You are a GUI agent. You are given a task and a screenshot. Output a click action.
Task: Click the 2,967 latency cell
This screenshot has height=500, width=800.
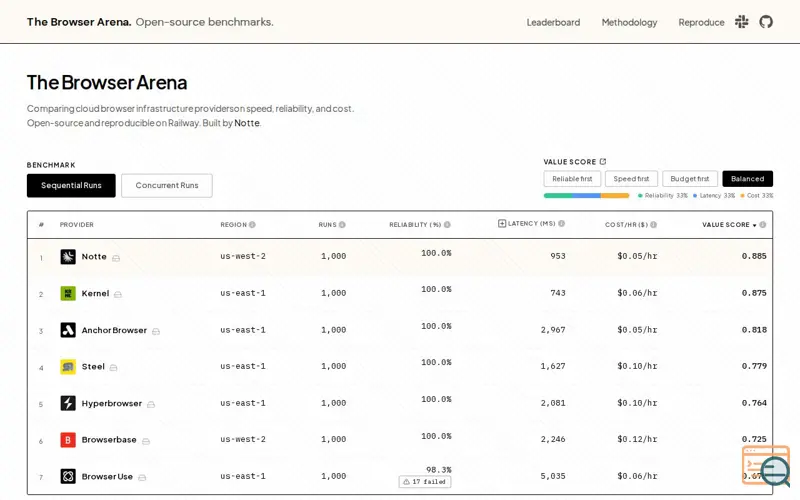coord(553,330)
